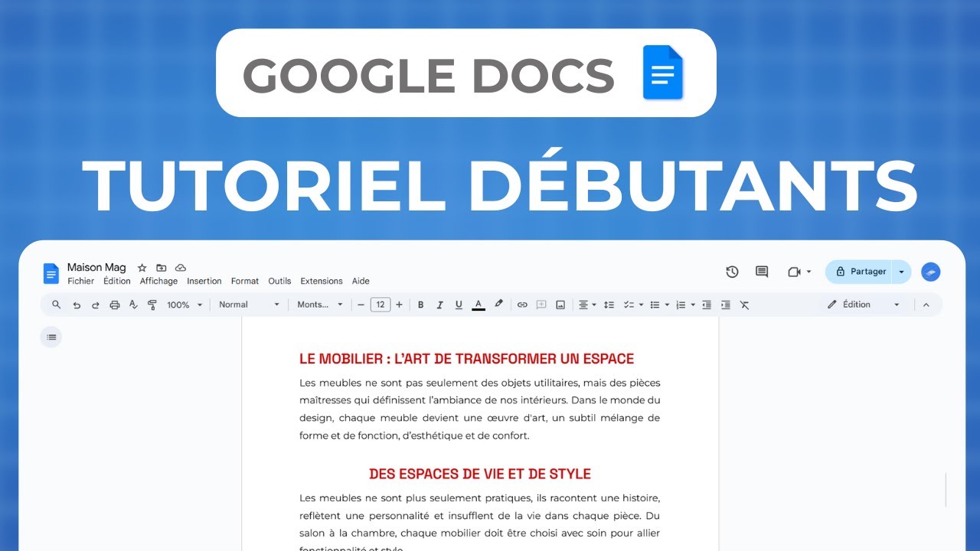Click the heading LE MOBILIER : L'ART DE TRANSFORMER
The height and width of the screenshot is (551, 980).
coord(467,358)
